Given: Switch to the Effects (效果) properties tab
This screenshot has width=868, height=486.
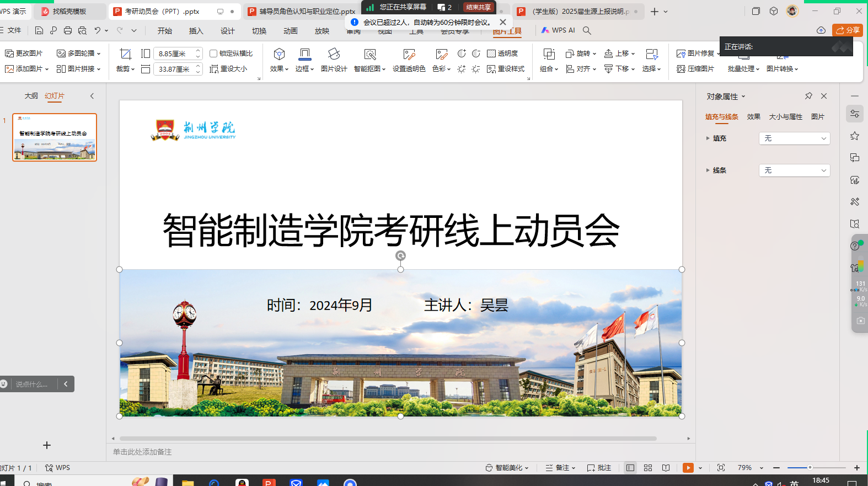Looking at the screenshot, I should [753, 117].
